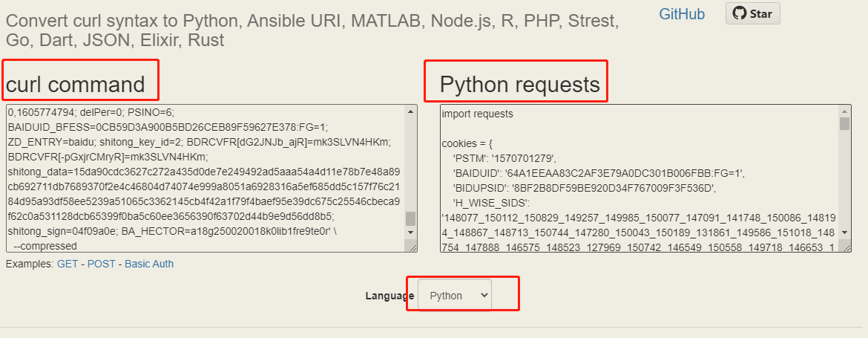Click the Python output scrollbar thumb
This screenshot has width=868, height=338.
(x=844, y=124)
